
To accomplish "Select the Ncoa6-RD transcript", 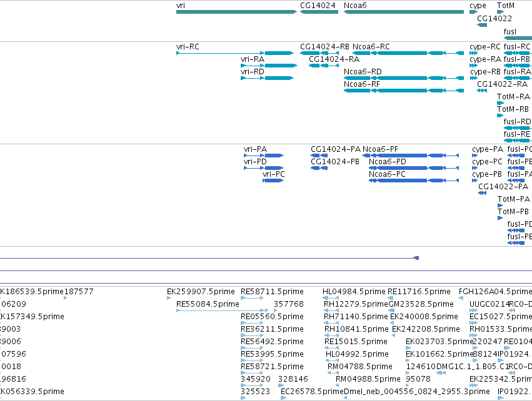I will coord(404,78).
